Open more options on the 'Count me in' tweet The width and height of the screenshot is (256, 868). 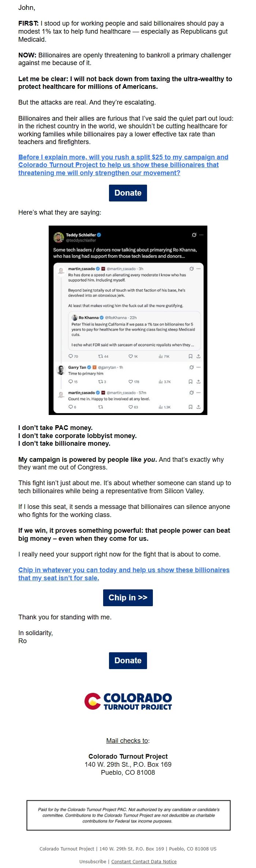(x=199, y=392)
